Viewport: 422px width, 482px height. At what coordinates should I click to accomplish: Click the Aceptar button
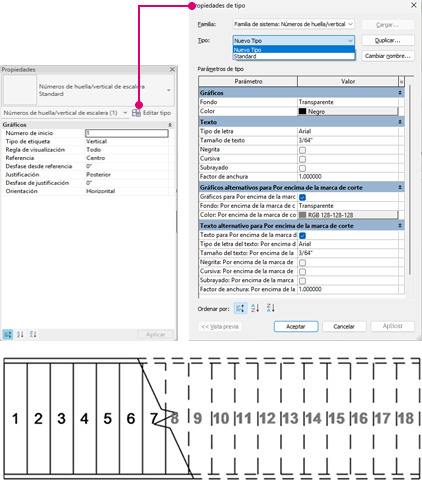pos(296,326)
